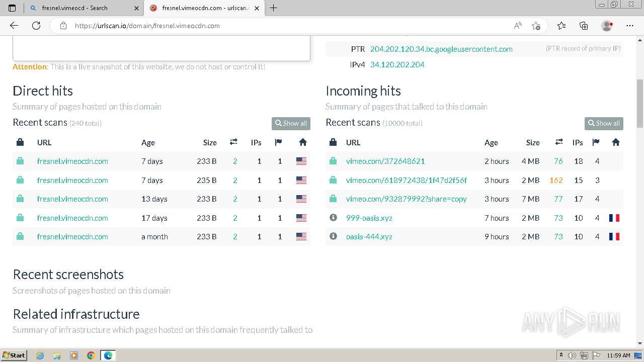The image size is (644, 362).
Task: Click green lock in a month old row
Action: 20,236
